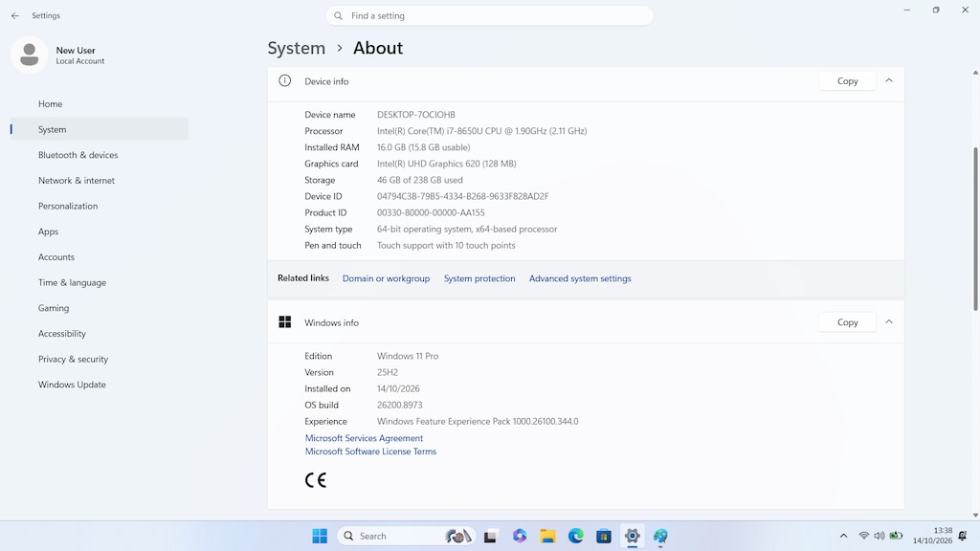Collapse the Windows info section

[889, 321]
